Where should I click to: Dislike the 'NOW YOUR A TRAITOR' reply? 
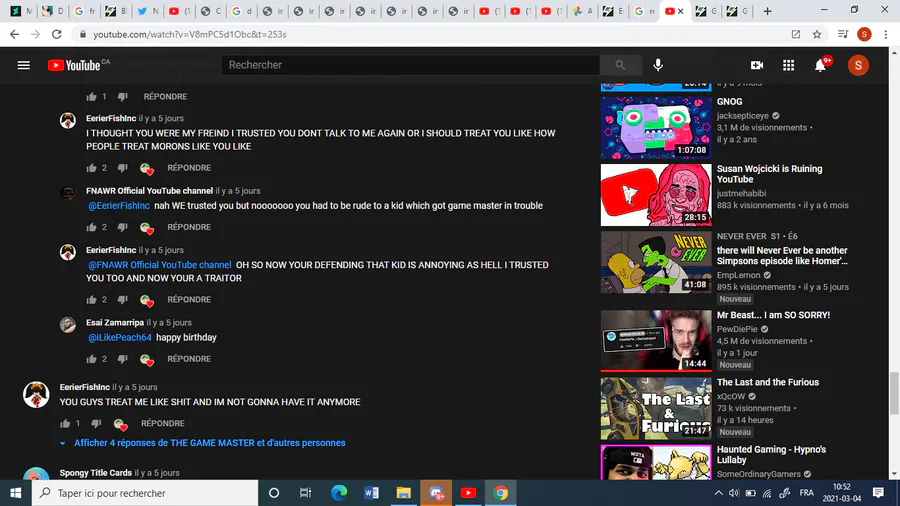click(x=122, y=299)
